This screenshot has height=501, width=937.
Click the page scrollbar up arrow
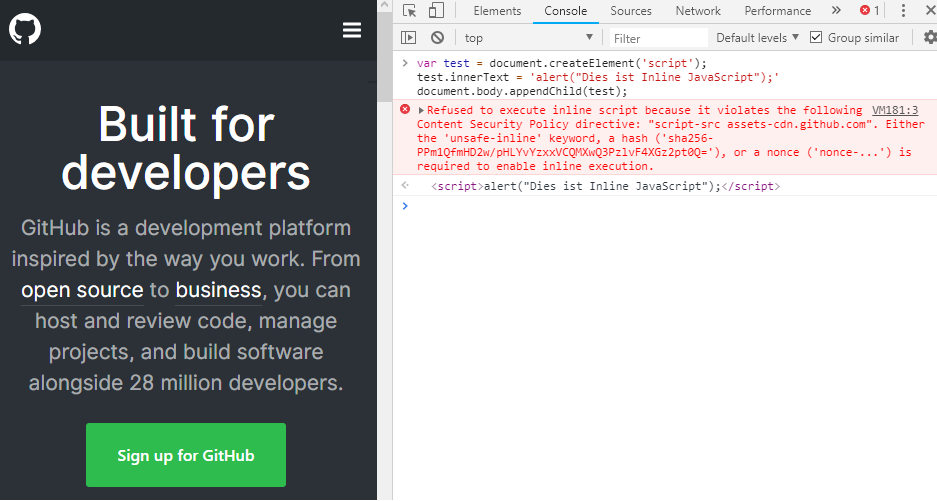[x=385, y=5]
